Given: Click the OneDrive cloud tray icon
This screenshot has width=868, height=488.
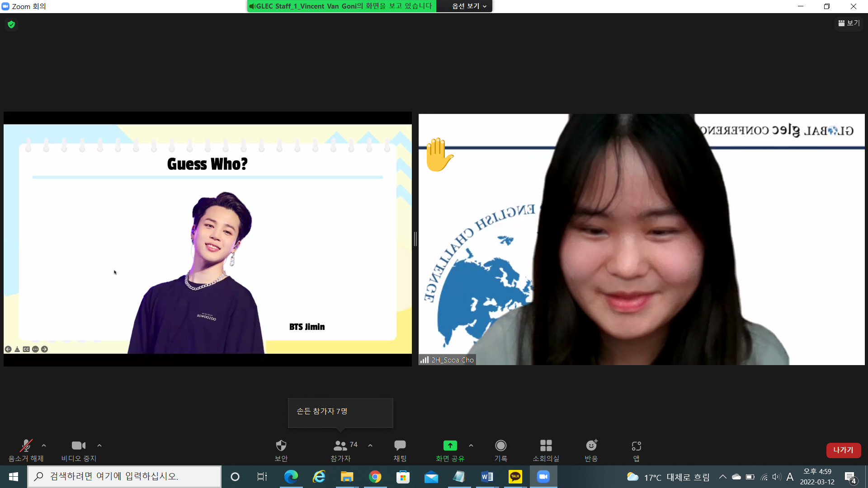Looking at the screenshot, I should coord(736,477).
